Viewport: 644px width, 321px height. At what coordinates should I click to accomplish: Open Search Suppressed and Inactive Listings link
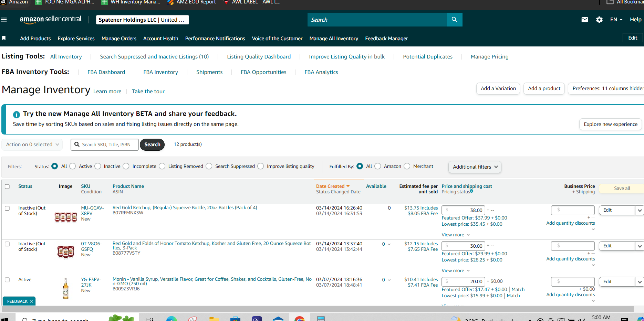(x=154, y=57)
